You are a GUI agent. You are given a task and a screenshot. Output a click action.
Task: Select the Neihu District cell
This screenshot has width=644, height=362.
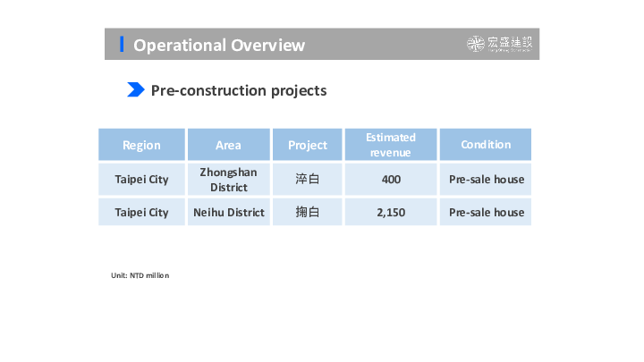[228, 213]
